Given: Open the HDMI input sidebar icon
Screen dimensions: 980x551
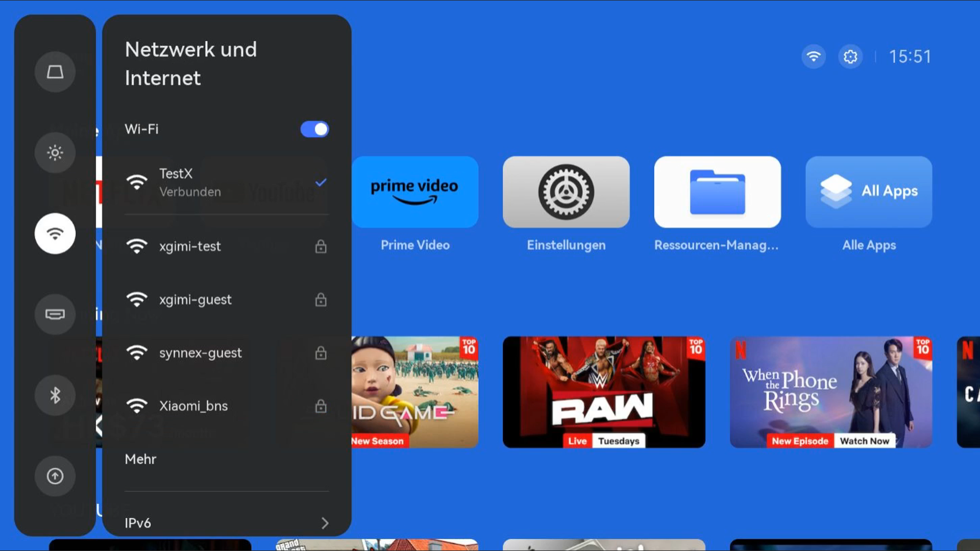Looking at the screenshot, I should pyautogui.click(x=55, y=314).
